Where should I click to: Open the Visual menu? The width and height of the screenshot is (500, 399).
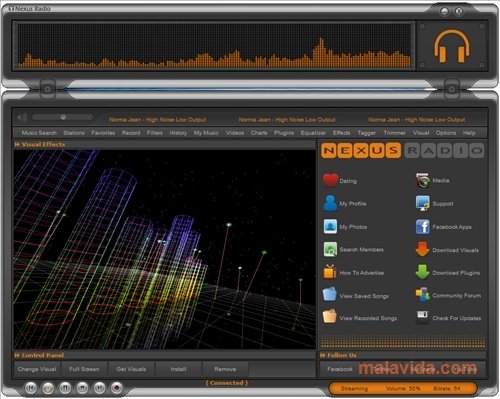[x=421, y=133]
